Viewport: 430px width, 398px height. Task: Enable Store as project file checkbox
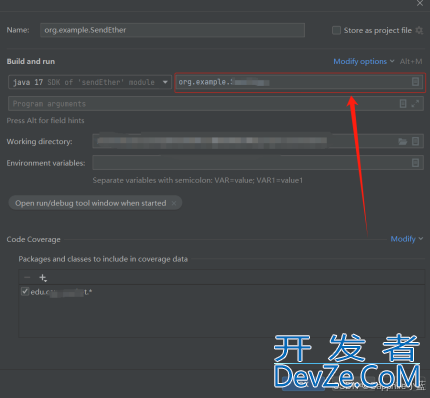click(x=336, y=30)
